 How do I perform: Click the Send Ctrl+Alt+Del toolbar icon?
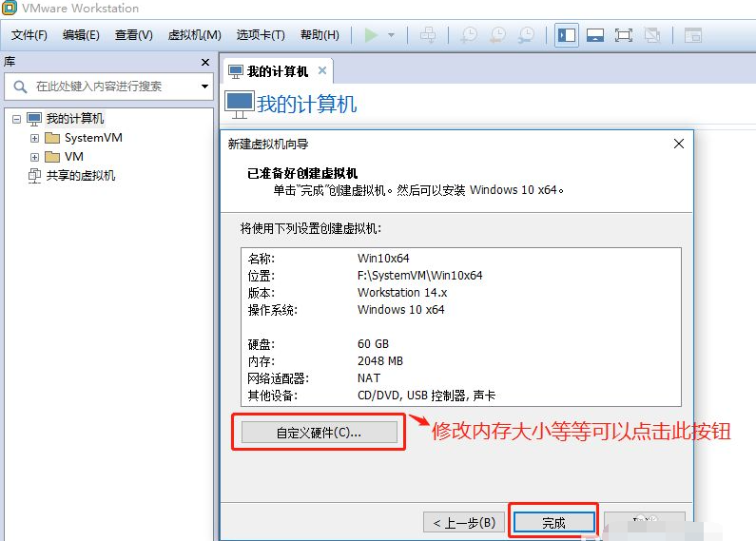pyautogui.click(x=429, y=35)
